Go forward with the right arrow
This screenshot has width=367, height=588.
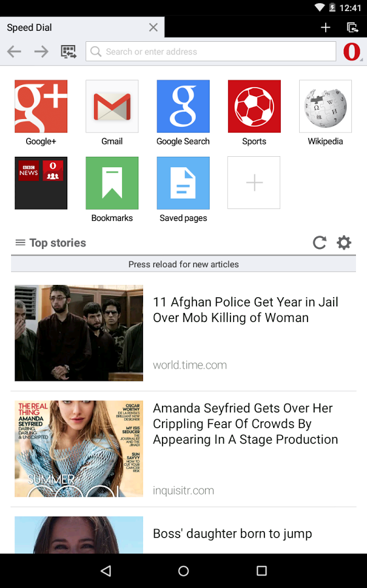tap(41, 52)
